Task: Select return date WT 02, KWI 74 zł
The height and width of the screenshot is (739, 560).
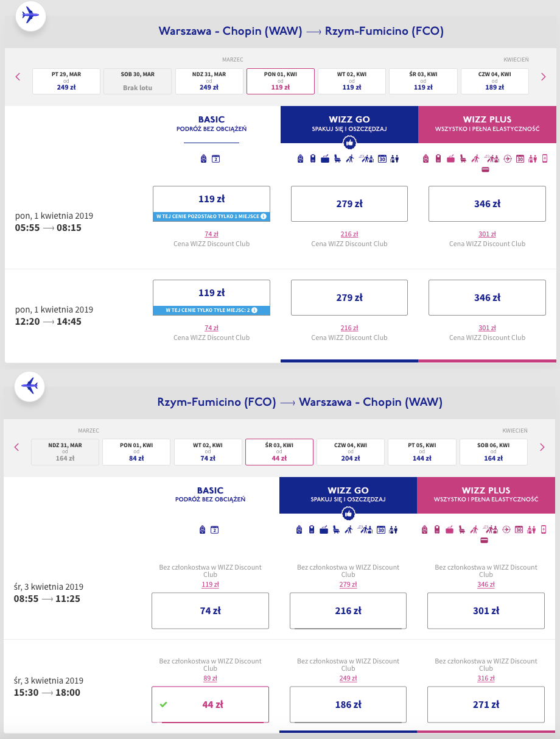Action: [x=208, y=452]
